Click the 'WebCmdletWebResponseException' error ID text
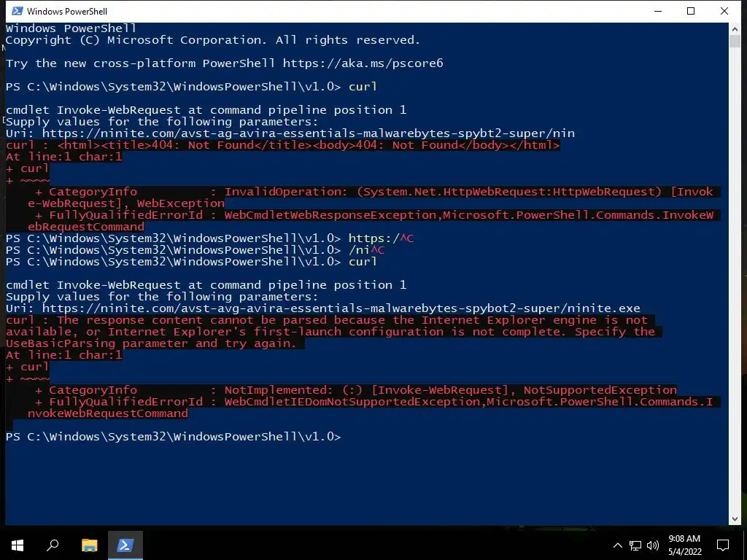 tap(330, 215)
